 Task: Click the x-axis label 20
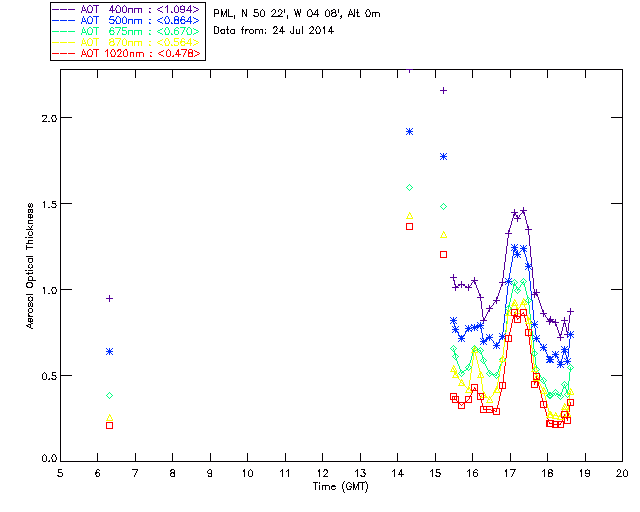coord(622,473)
